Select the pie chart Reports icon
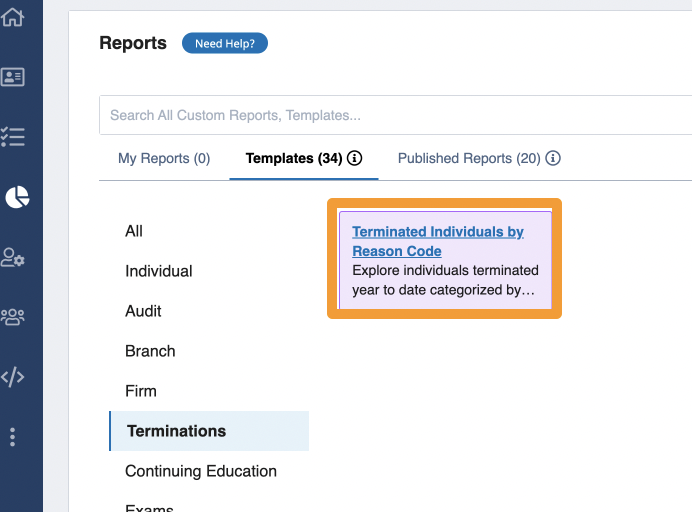This screenshot has height=512, width=692. point(17,197)
